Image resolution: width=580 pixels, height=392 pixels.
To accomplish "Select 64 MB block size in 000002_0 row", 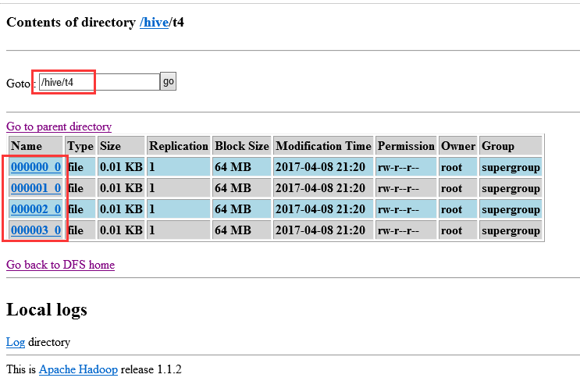I will (x=242, y=209).
